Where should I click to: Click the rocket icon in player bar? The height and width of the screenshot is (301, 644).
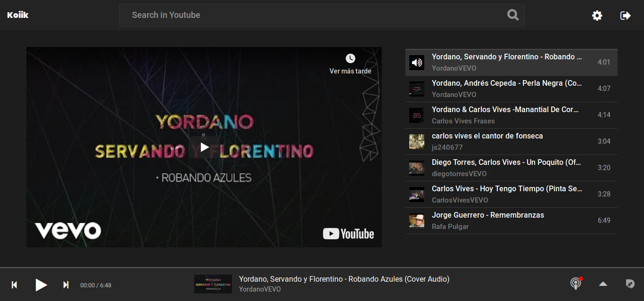630,284
